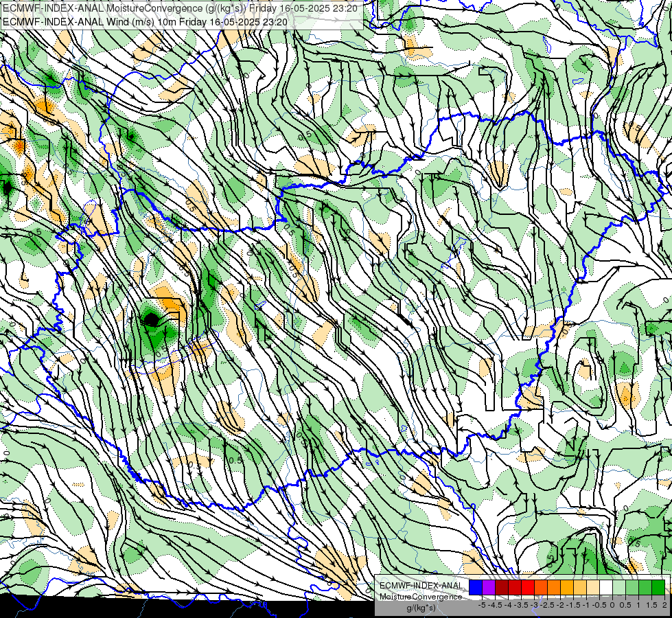The height and width of the screenshot is (618, 672).
Task: Click the '1.5' tick label under the legend bar
Action: (x=651, y=605)
